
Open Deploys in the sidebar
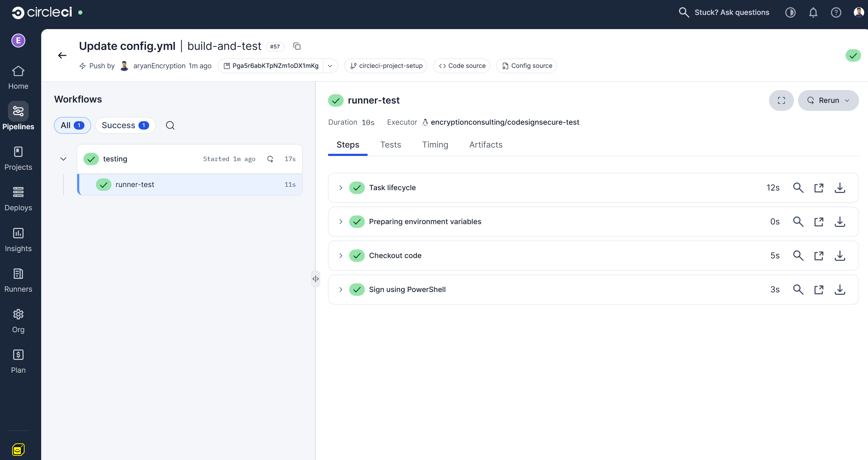(x=18, y=199)
